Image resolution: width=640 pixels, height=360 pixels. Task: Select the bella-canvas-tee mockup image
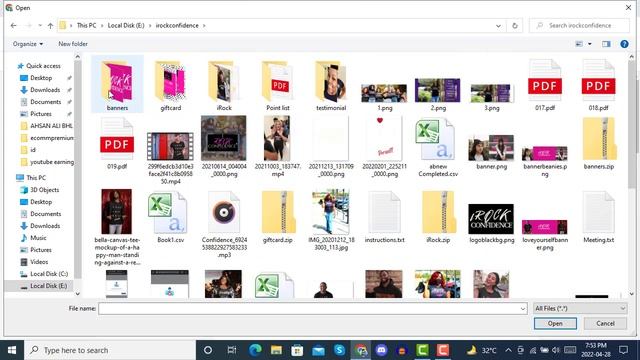coord(117,227)
